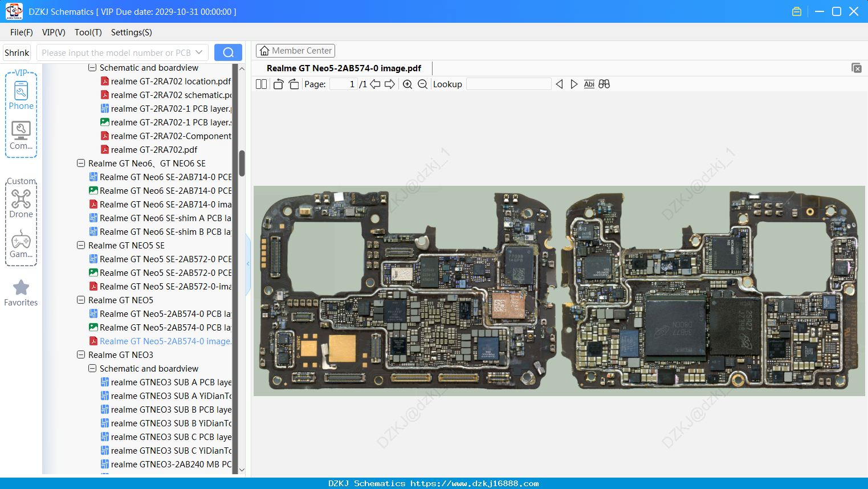The height and width of the screenshot is (489, 868).
Task: Go to next page arrow
Action: pos(390,84)
